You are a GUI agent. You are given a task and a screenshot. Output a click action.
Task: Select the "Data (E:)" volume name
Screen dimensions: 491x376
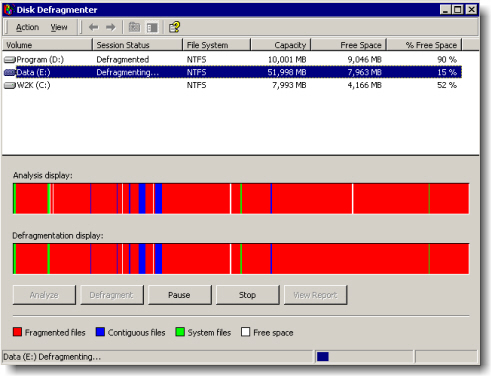[33, 72]
